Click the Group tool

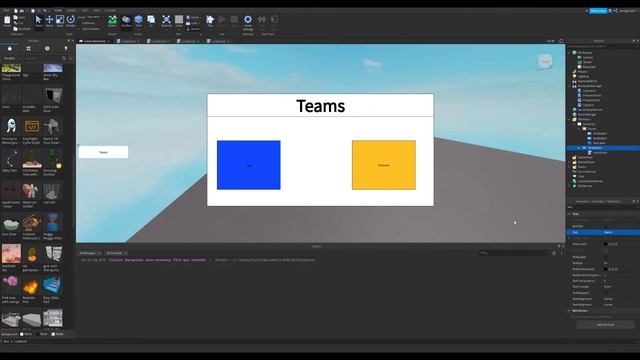click(x=193, y=18)
